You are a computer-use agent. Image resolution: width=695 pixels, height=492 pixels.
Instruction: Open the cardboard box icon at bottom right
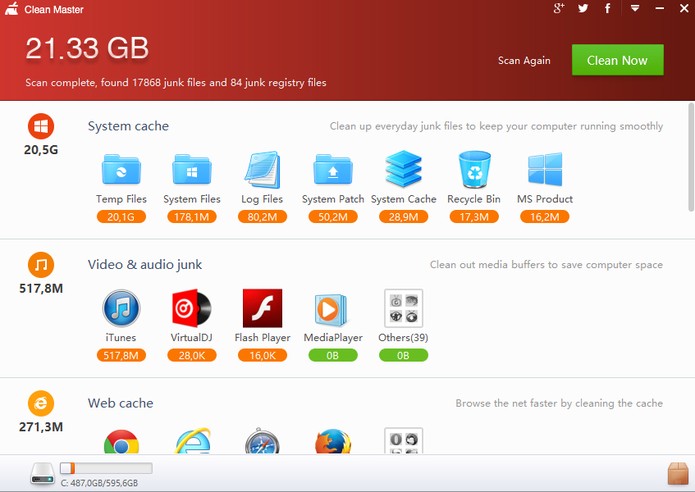[x=678, y=473]
